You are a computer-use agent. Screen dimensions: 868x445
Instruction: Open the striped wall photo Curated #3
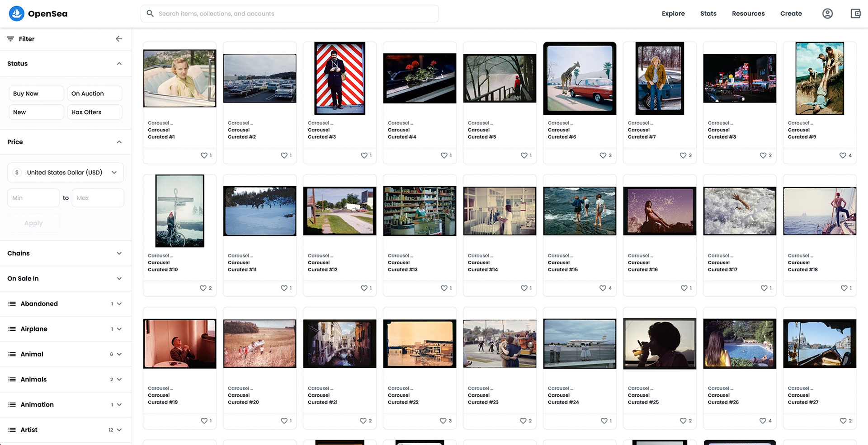point(340,78)
